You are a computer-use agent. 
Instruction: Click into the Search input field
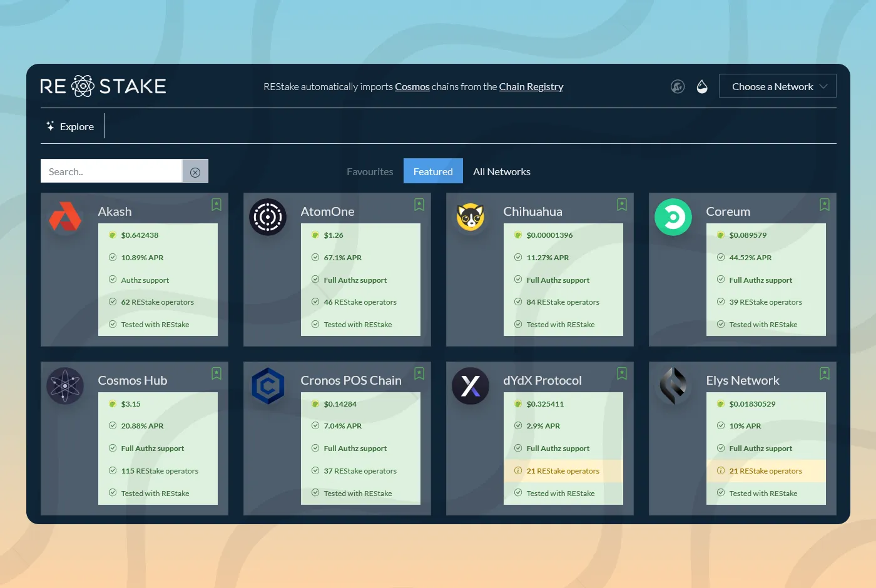[111, 171]
